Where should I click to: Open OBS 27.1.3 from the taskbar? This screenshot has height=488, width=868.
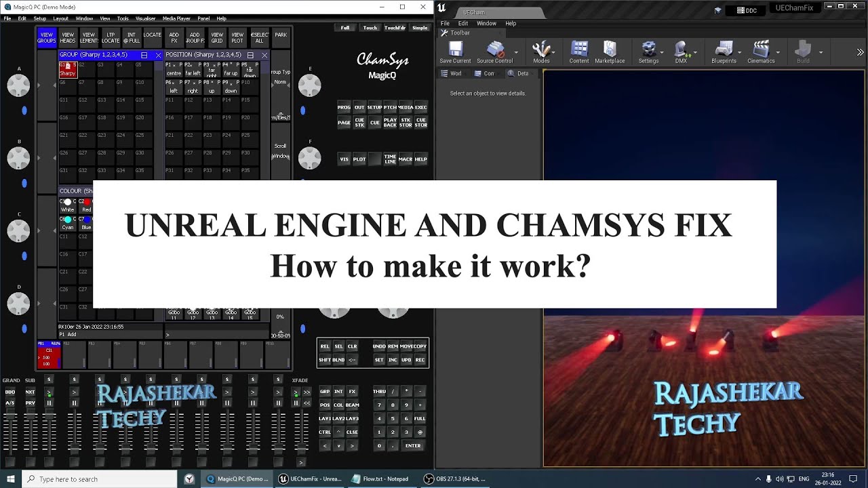coord(455,479)
